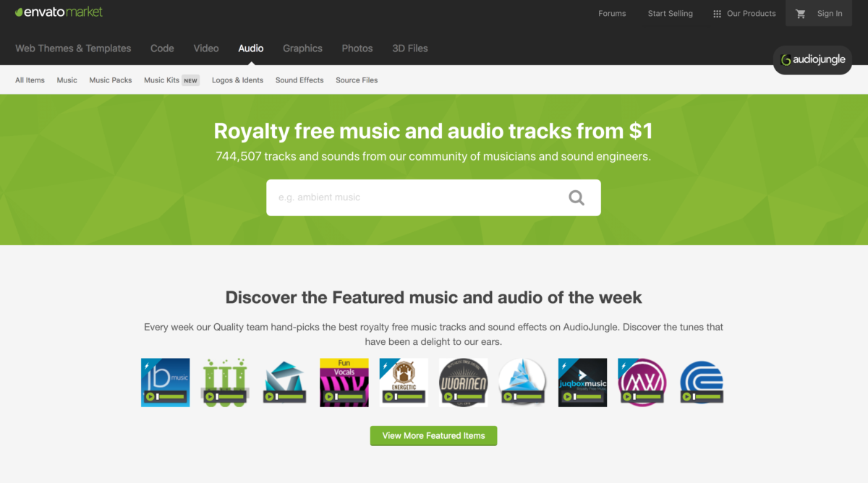Open the Start Selling link
The image size is (868, 483).
click(x=670, y=14)
